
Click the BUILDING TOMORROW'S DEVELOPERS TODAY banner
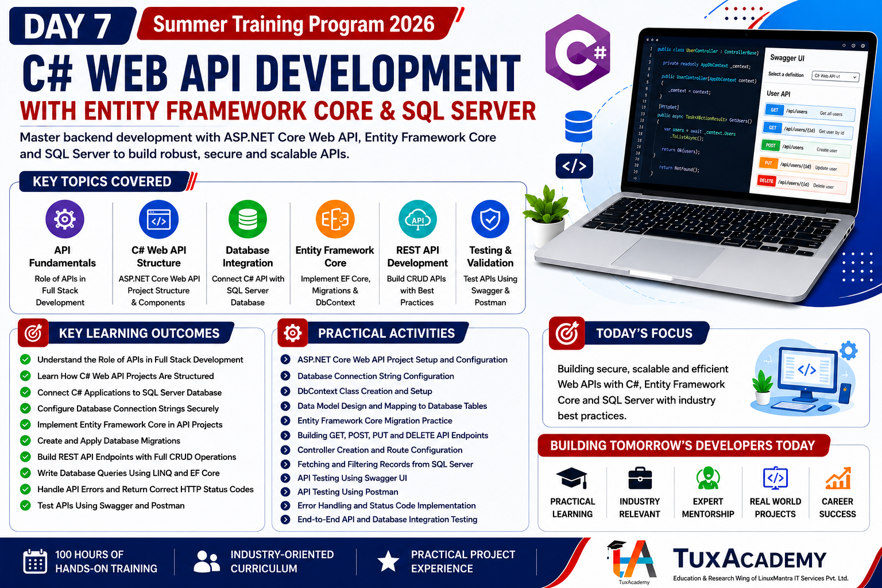[683, 446]
